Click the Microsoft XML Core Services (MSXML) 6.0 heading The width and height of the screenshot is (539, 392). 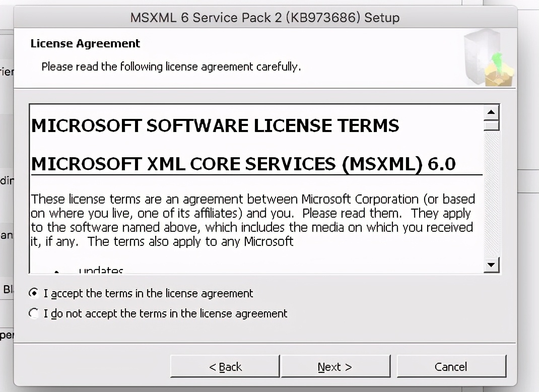243,164
